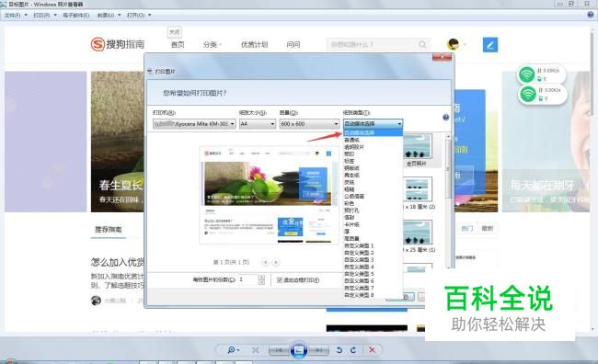Click layout list scrollbar up arrow
598x364 pixels.
(x=448, y=136)
